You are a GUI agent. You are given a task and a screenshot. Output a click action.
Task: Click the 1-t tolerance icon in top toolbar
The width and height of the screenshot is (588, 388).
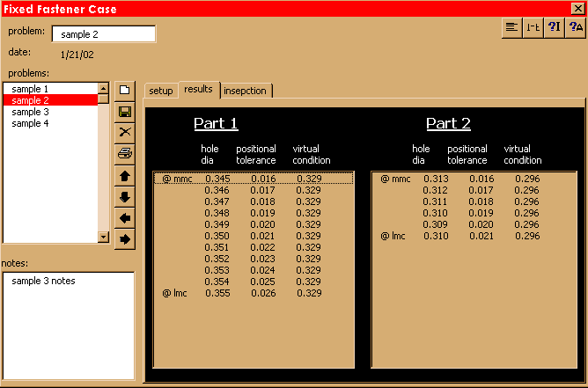(533, 27)
